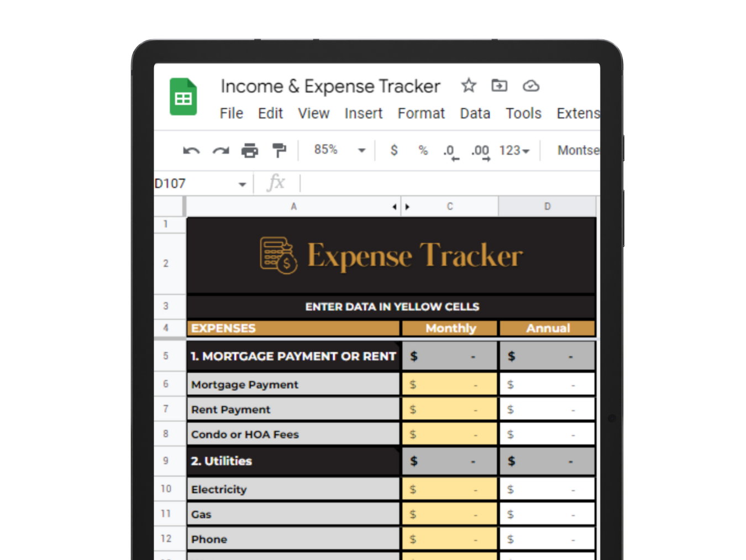Open the Data menu
Image resolution: width=746 pixels, height=560 pixels.
click(475, 113)
